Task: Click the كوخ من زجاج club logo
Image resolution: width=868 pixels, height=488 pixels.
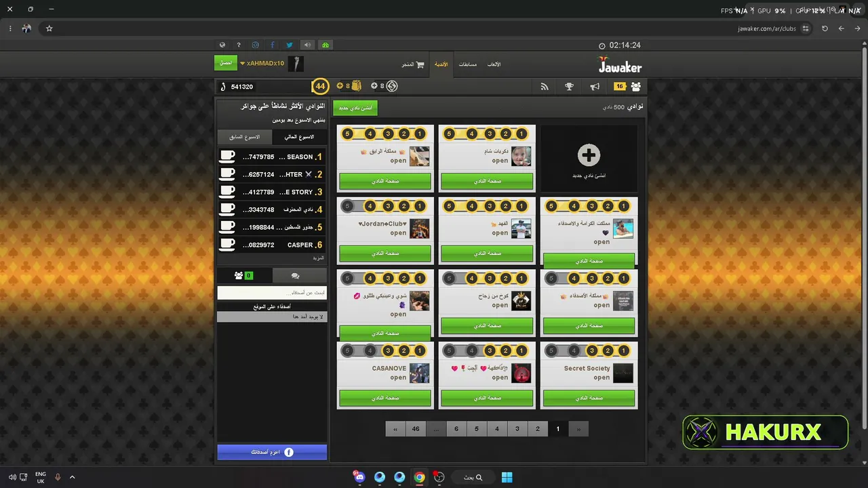Action: click(521, 301)
